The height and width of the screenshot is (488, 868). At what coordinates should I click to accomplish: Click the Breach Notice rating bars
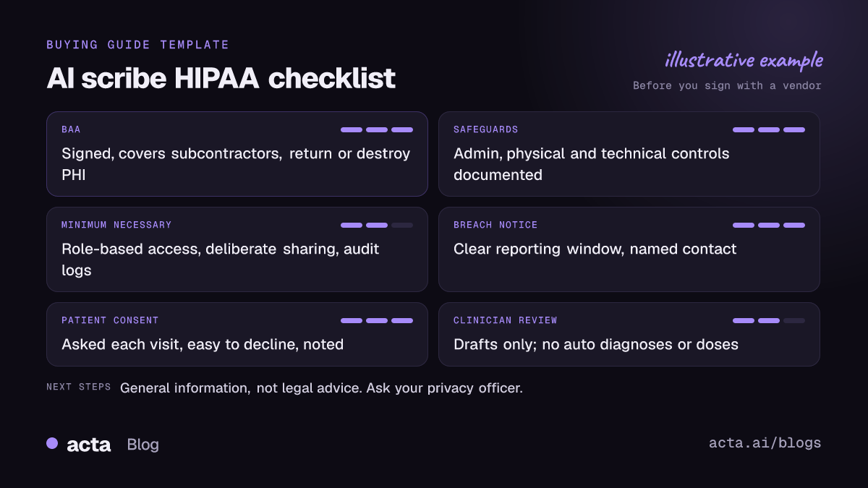769,226
